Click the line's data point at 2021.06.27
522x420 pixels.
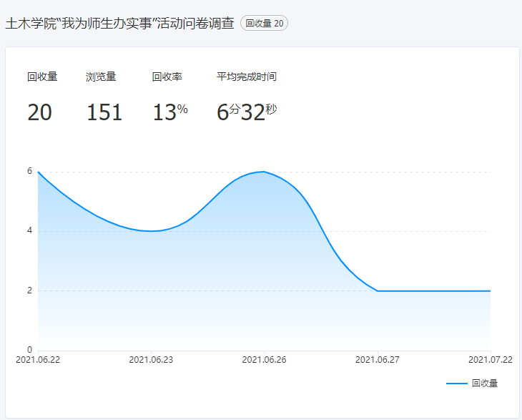[x=378, y=290]
